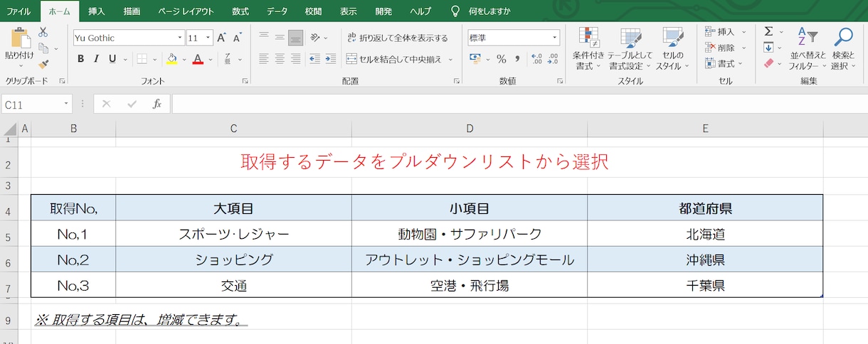Increase decimal places
The height and width of the screenshot is (344, 868).
point(536,59)
